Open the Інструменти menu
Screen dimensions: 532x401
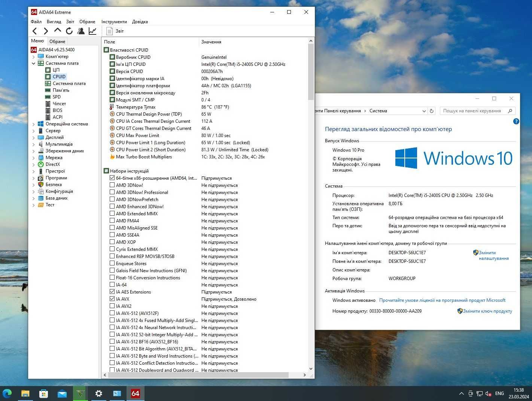[x=114, y=22]
